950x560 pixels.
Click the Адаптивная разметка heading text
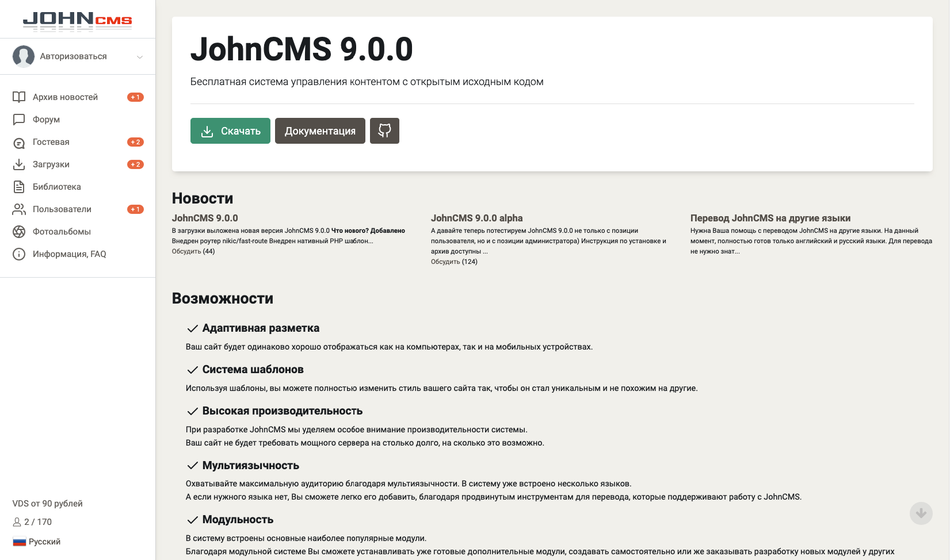coord(261,328)
